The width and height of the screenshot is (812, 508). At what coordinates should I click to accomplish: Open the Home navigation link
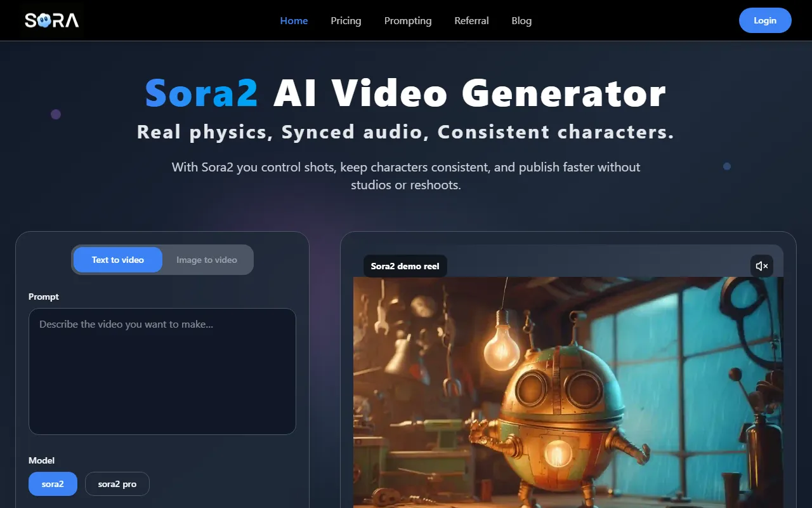(294, 20)
